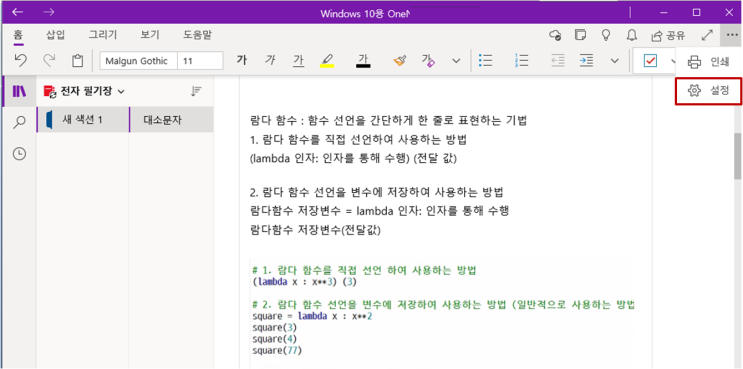The width and height of the screenshot is (743, 369).
Task: Go forward with the right arrow
Action: coord(48,12)
